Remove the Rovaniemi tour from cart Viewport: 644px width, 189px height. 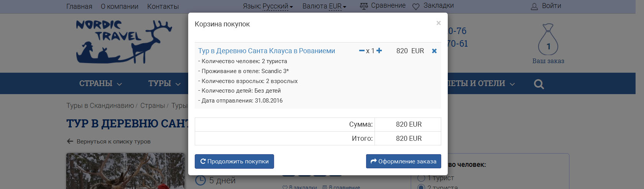click(x=434, y=51)
